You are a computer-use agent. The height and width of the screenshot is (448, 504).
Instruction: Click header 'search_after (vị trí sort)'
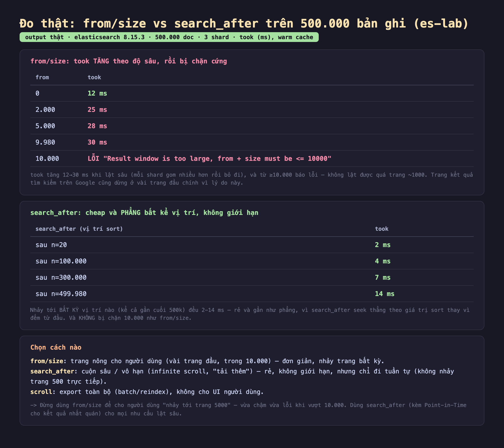79,229
